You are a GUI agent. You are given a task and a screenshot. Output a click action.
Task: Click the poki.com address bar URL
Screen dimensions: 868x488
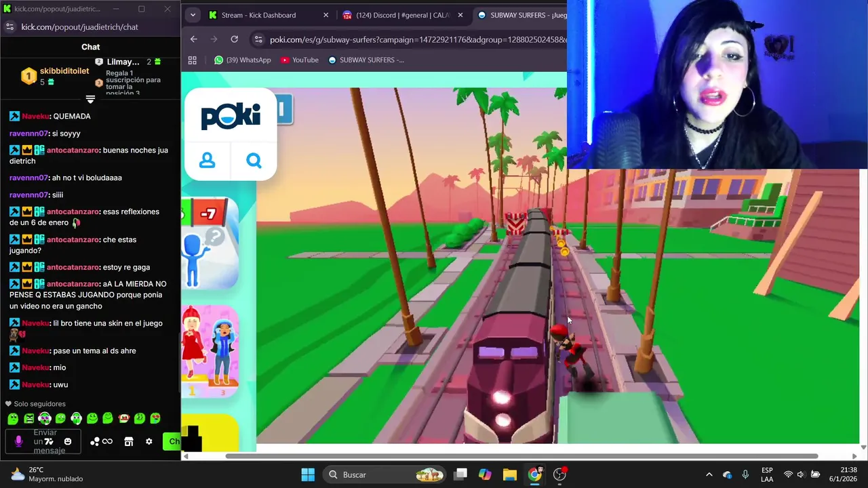(x=418, y=39)
